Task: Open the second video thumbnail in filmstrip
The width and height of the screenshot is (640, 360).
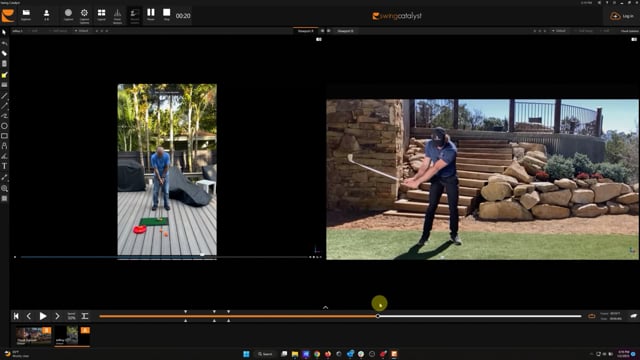Action: (x=72, y=336)
